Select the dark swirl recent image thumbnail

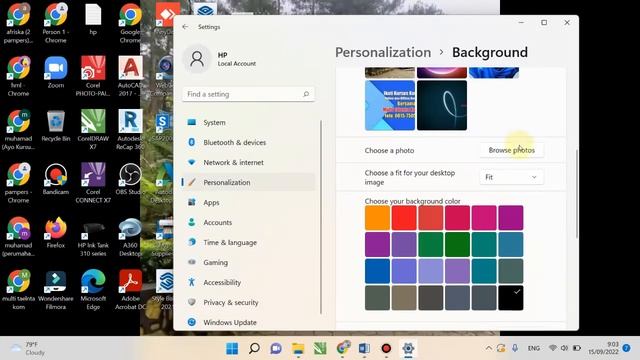click(x=442, y=105)
